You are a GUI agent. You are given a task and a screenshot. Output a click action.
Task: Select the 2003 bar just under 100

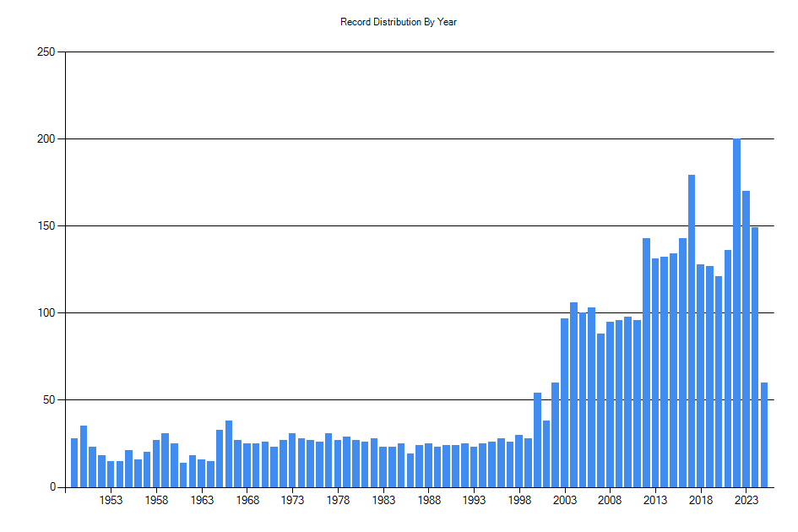(x=564, y=403)
